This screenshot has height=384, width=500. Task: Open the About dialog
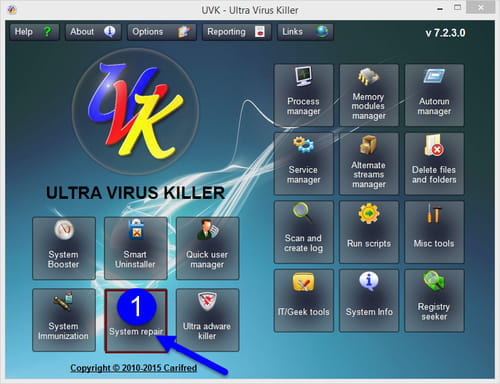(93, 32)
